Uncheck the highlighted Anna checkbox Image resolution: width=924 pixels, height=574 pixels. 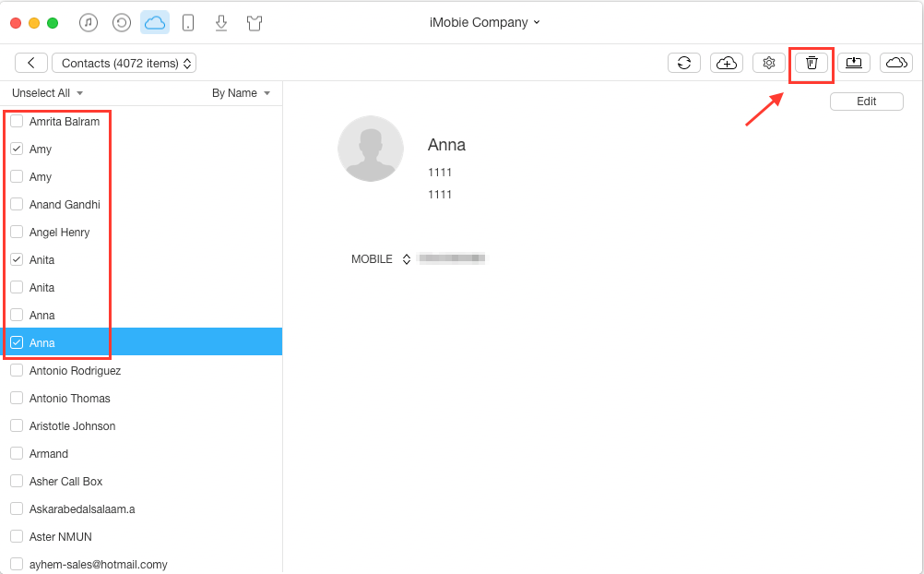coord(17,342)
